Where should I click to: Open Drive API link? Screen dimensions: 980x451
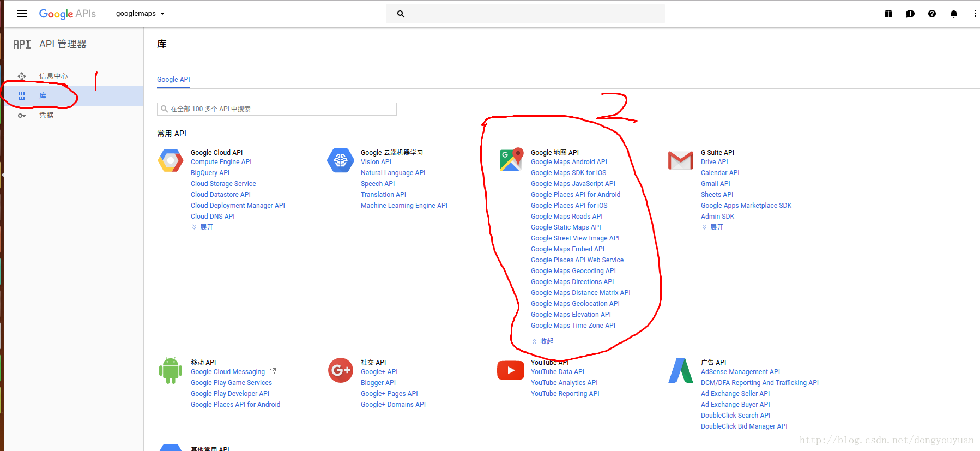pos(714,162)
